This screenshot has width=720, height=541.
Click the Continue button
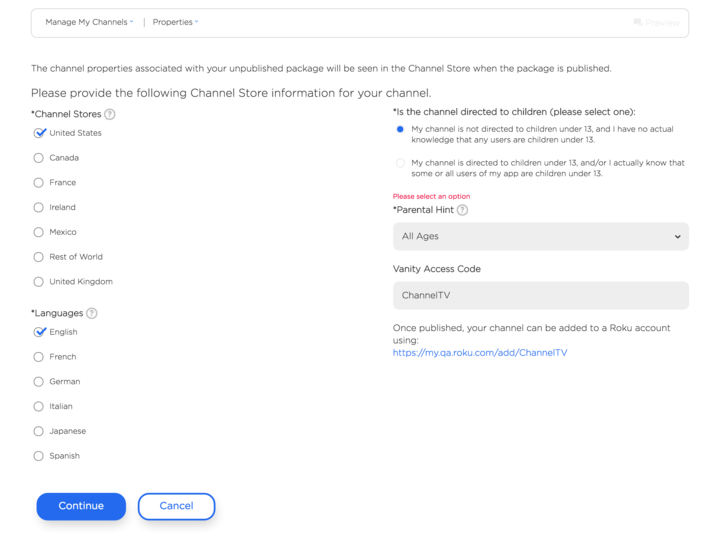[x=81, y=506]
